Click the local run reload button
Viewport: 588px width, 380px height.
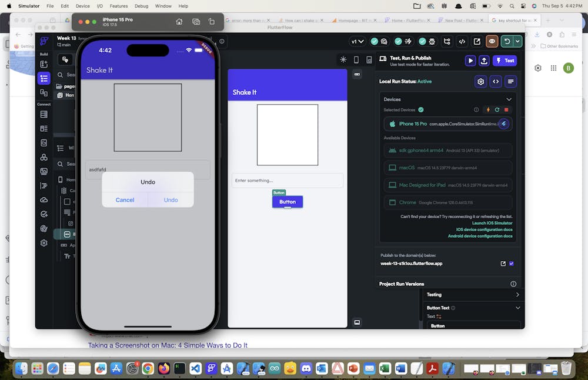tap(507, 41)
